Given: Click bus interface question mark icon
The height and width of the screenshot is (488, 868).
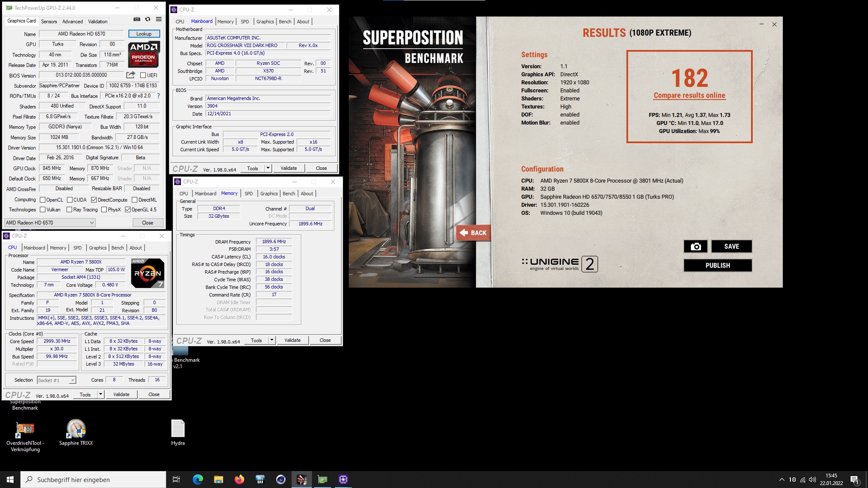Looking at the screenshot, I should (159, 96).
